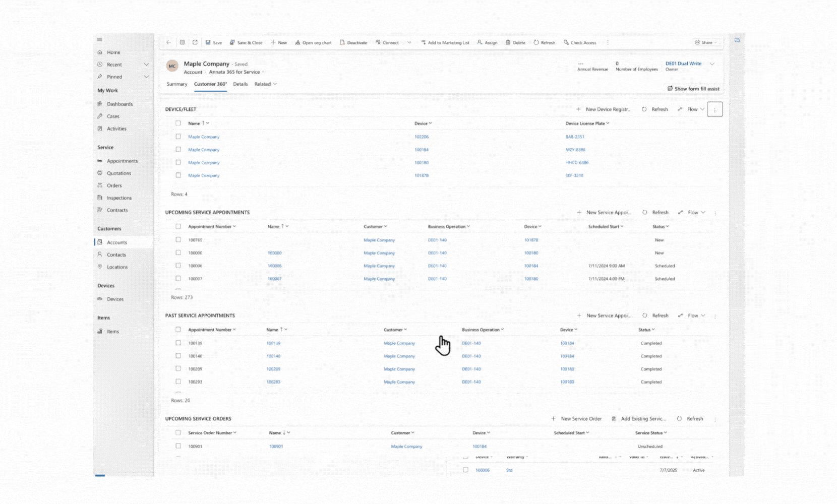The height and width of the screenshot is (504, 837).
Task: Open device link 102206
Action: tap(422, 137)
